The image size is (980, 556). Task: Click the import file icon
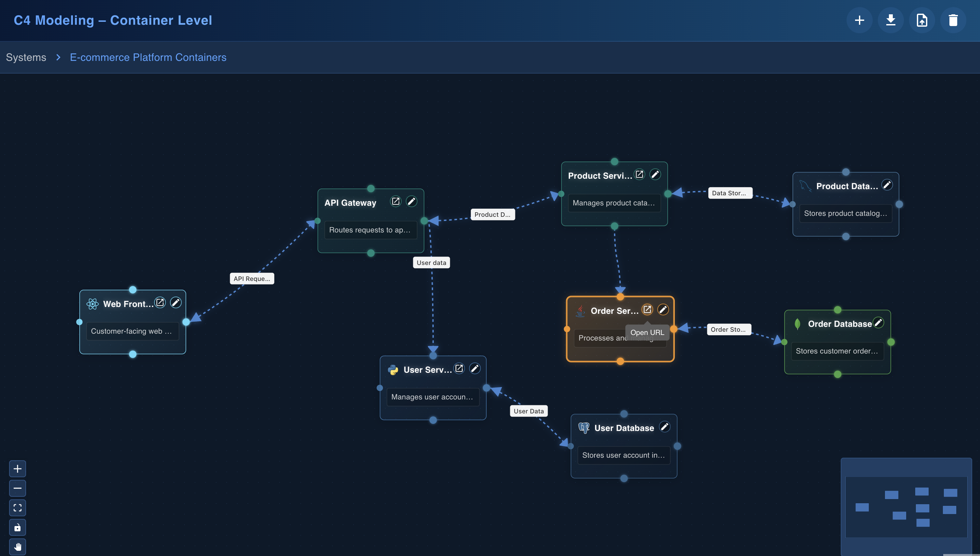tap(922, 20)
